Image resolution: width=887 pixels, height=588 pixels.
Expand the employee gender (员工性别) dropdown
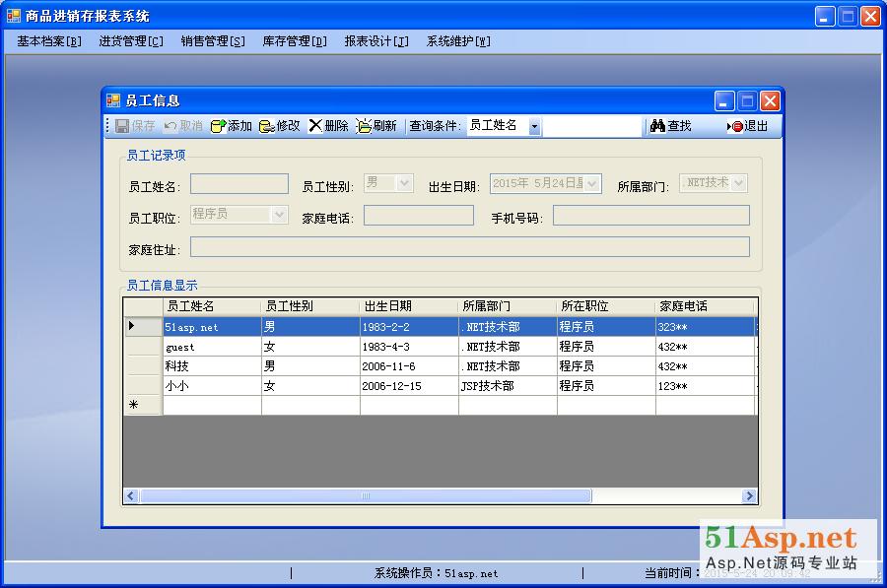pos(404,183)
